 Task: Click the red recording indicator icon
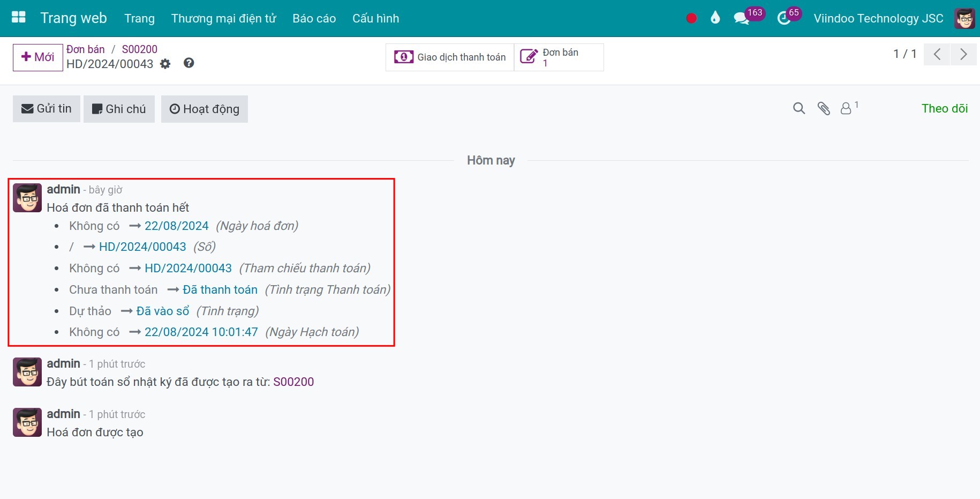click(691, 18)
